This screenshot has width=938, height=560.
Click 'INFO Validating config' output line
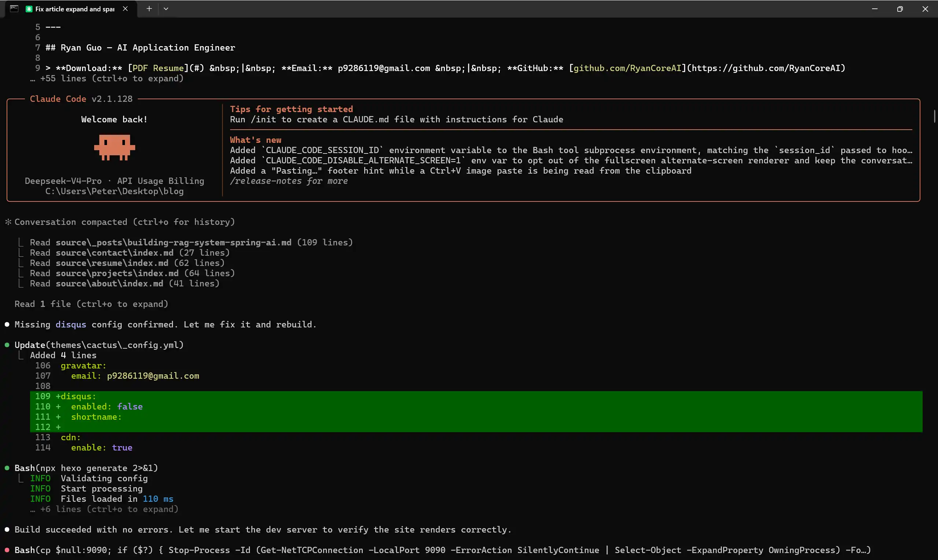click(89, 478)
